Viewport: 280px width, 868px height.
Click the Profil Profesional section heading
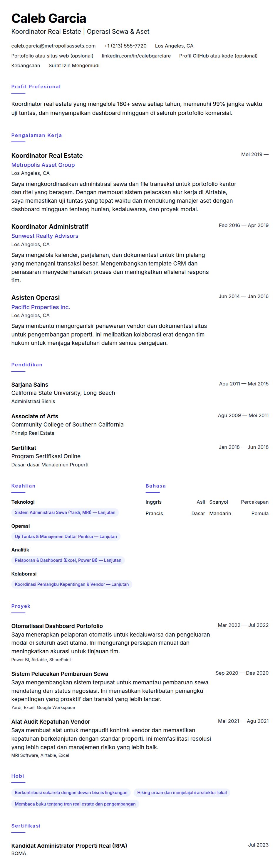[36, 87]
